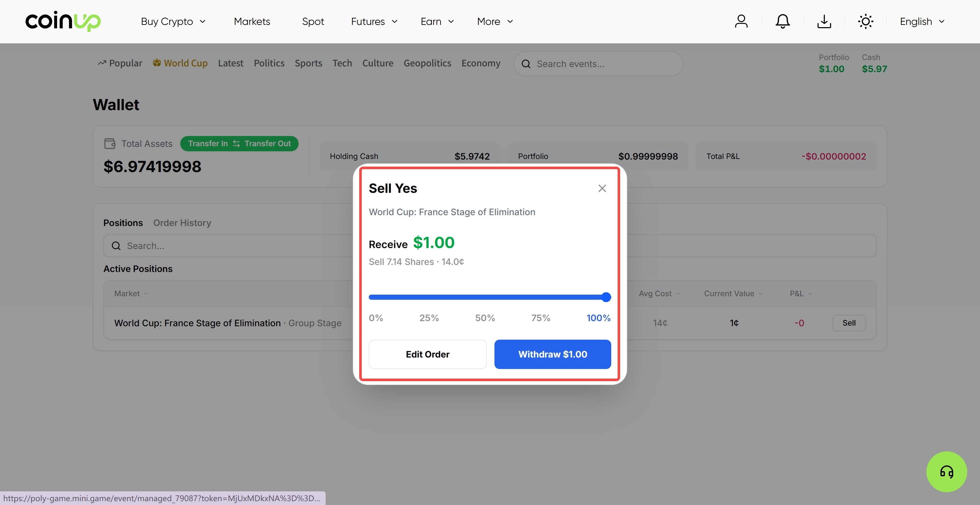
Task: Open the user account profile icon
Action: click(741, 21)
